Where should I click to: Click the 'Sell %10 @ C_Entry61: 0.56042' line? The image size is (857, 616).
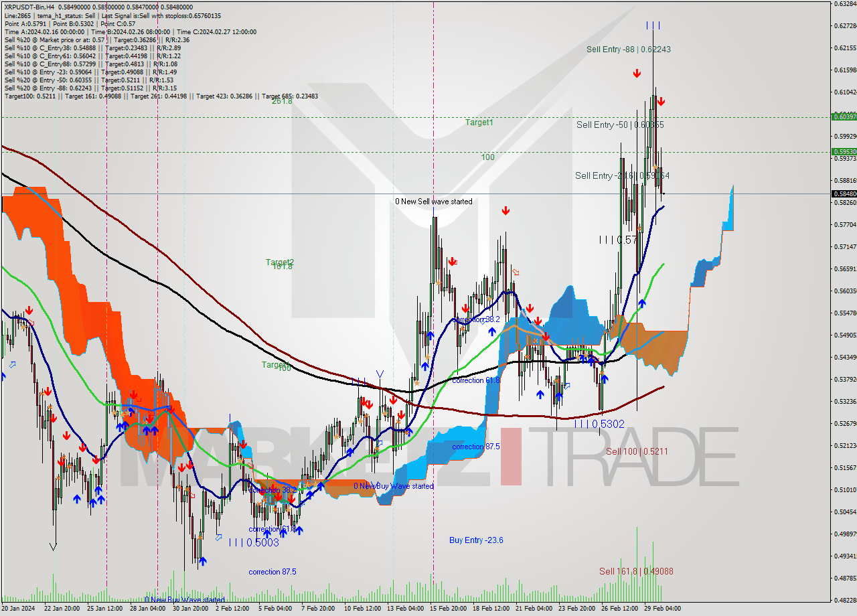coord(92,55)
